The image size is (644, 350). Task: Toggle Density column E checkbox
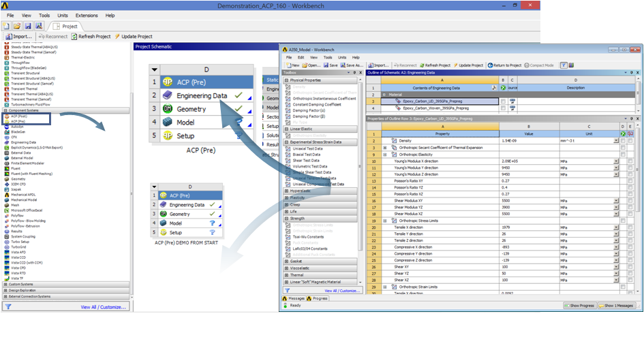point(630,141)
